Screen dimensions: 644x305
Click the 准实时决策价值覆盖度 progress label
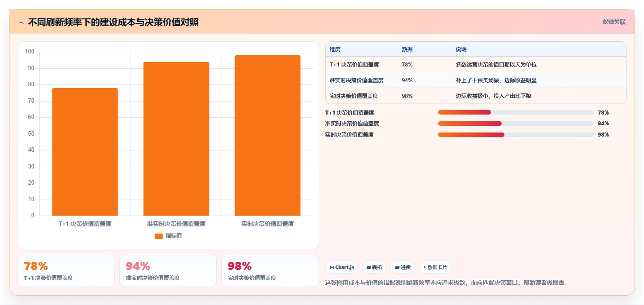click(x=352, y=124)
